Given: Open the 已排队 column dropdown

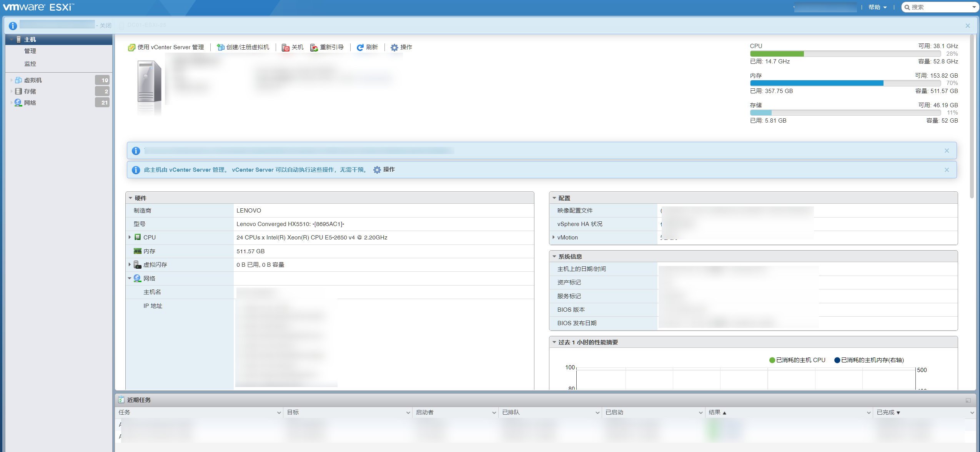Looking at the screenshot, I should (598, 412).
